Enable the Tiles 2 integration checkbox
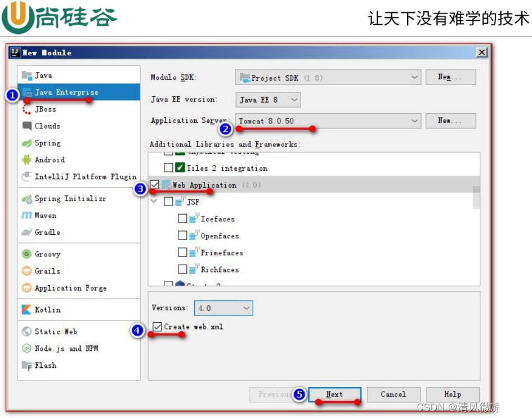The height and width of the screenshot is (418, 532). (168, 168)
